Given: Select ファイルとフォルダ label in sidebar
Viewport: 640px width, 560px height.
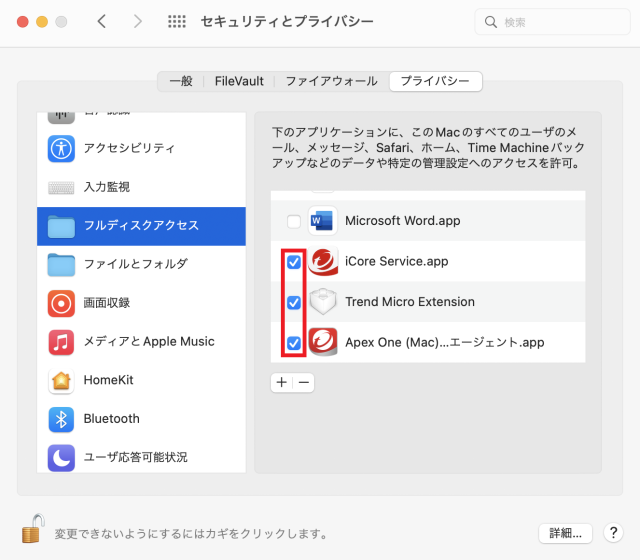Looking at the screenshot, I should 136,264.
